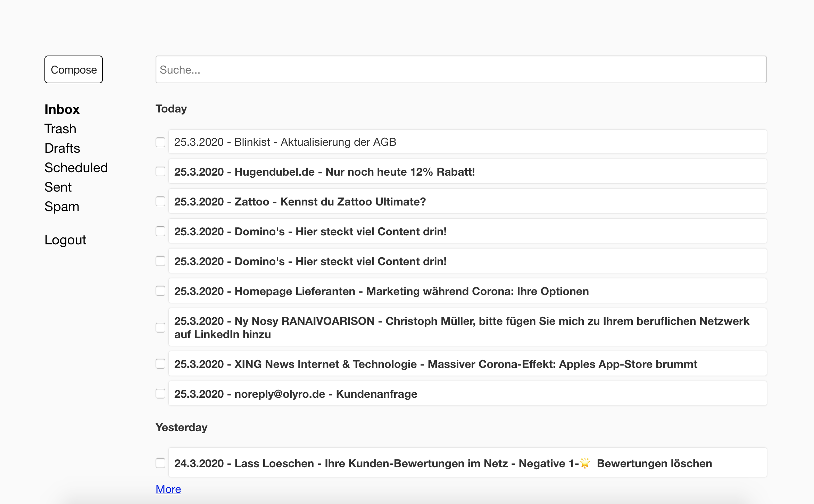Open the Trash folder

point(60,129)
